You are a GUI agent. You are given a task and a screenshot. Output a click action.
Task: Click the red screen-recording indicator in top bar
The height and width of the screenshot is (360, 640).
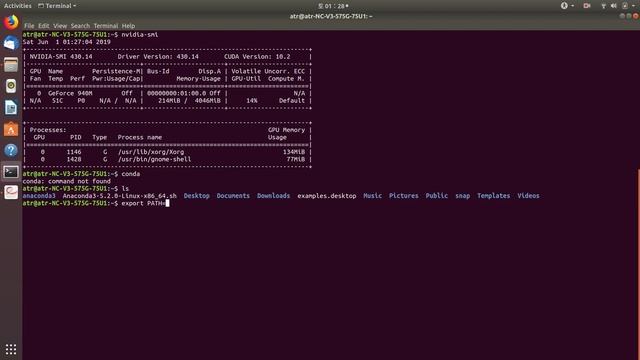587,6
